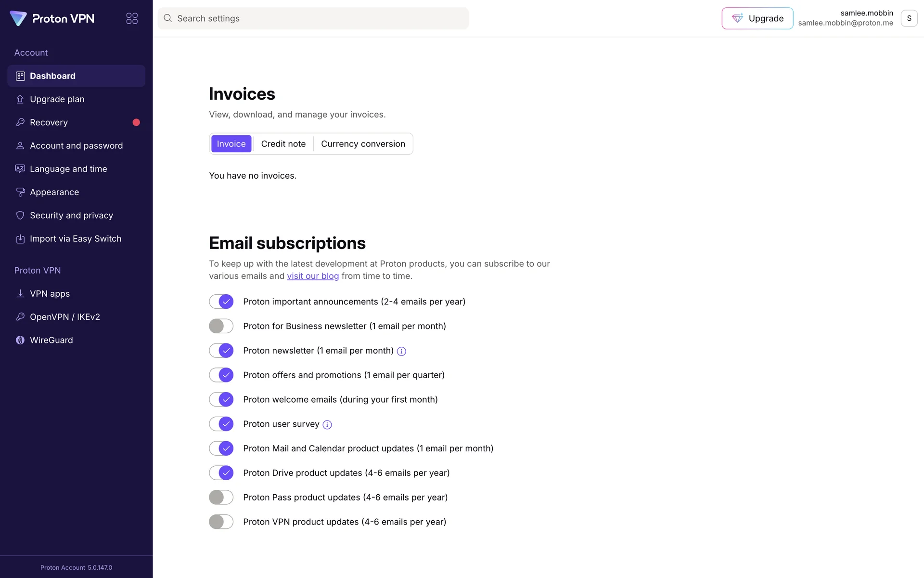This screenshot has height=578, width=924.
Task: Click the WireGuard icon in sidebar
Action: pos(20,340)
